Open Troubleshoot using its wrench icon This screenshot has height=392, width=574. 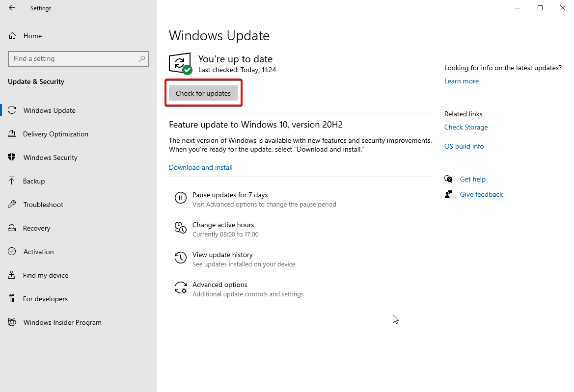pos(12,204)
